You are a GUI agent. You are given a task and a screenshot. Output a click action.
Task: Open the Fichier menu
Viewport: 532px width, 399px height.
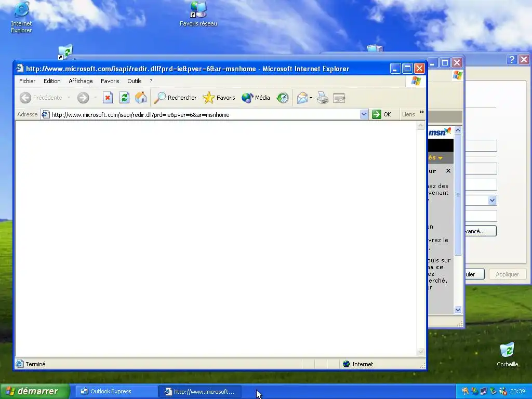tap(27, 81)
